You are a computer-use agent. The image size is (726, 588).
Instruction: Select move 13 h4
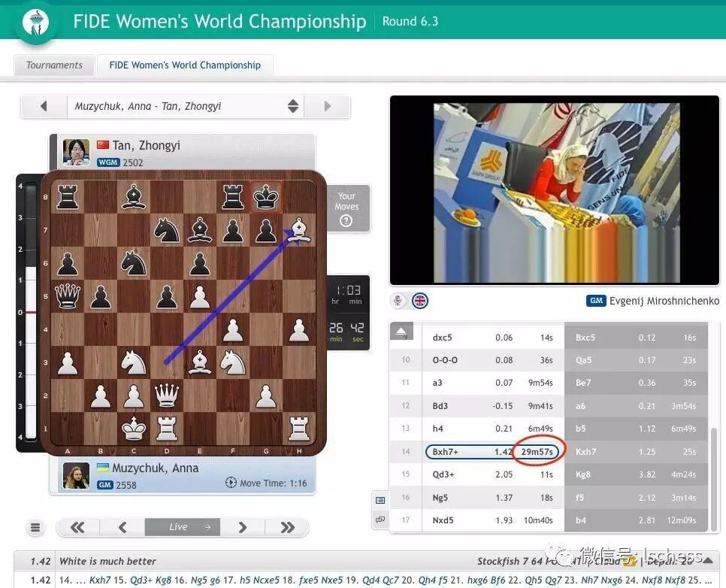point(493,429)
